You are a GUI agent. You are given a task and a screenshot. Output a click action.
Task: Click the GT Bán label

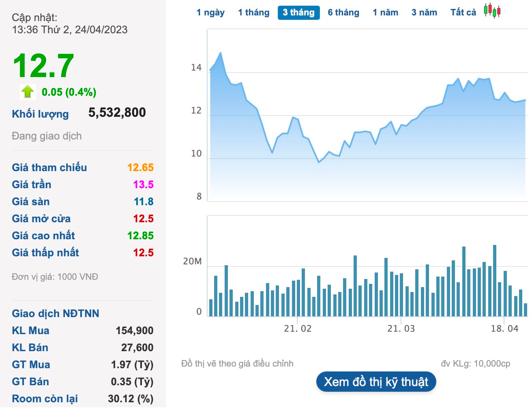[x=30, y=382]
